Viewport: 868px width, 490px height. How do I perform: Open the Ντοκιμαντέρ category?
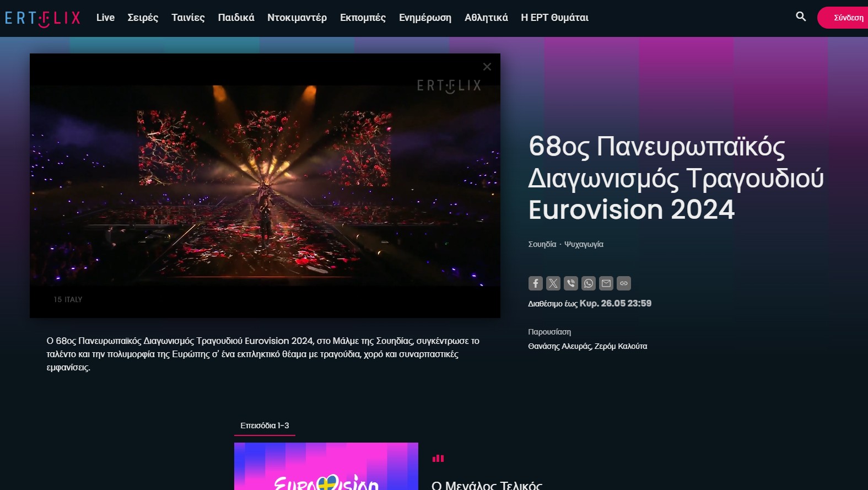point(297,18)
